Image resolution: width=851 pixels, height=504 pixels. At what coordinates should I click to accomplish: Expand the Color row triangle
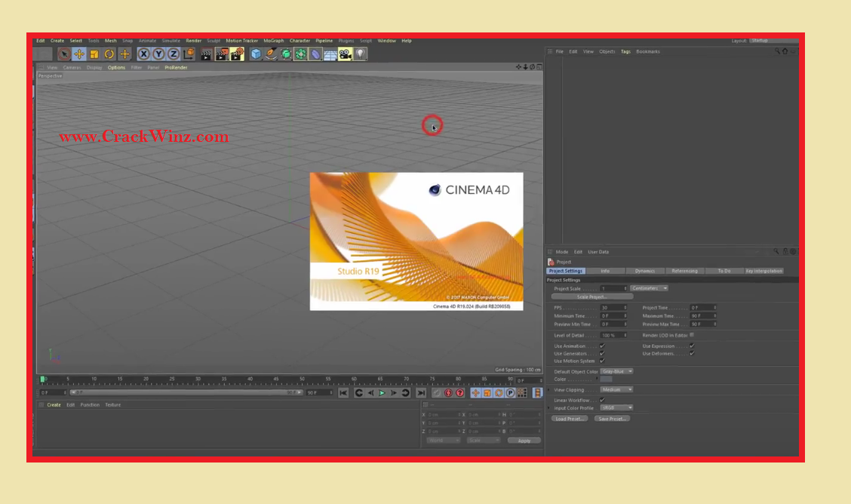coord(597,379)
